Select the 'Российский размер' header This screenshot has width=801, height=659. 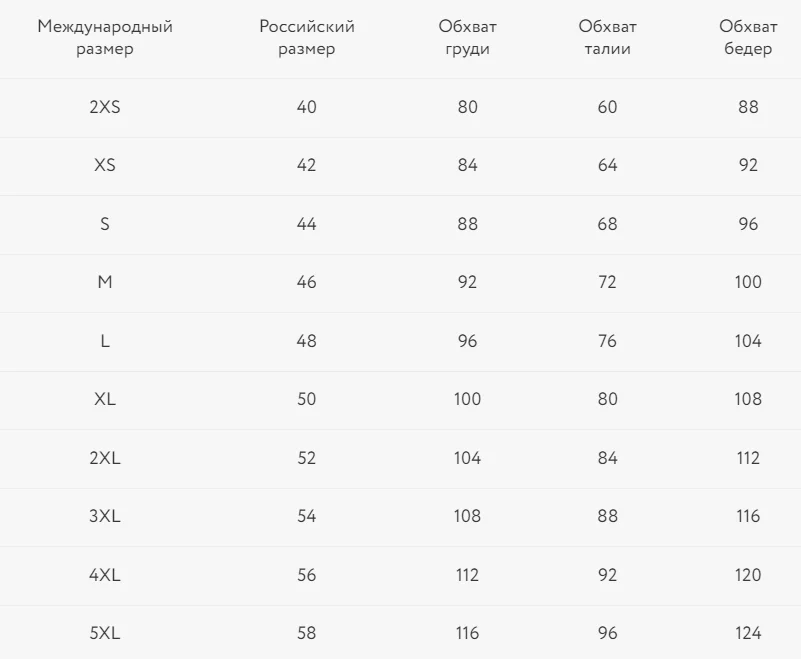[x=307, y=37]
